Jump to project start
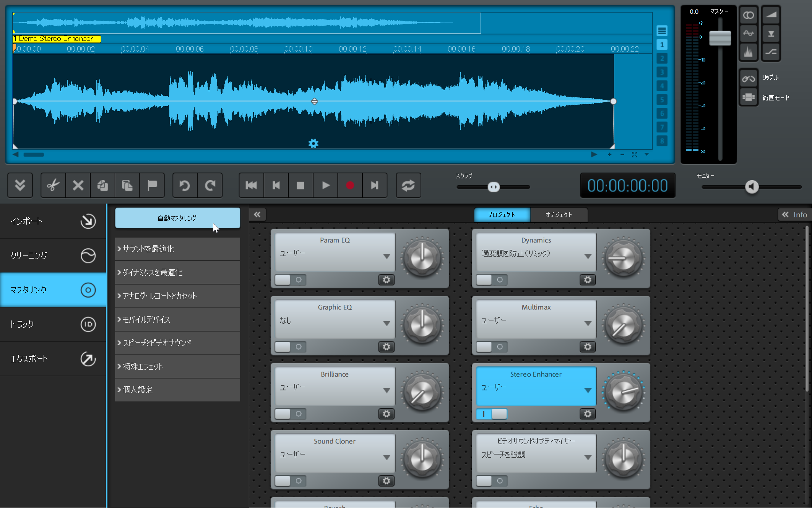Viewport: 812px width, 508px height. [251, 186]
